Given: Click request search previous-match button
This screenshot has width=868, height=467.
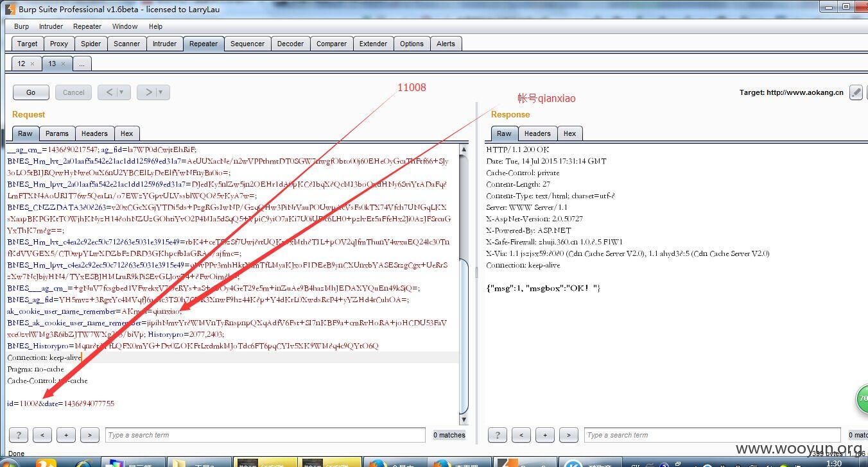Looking at the screenshot, I should 42,435.
